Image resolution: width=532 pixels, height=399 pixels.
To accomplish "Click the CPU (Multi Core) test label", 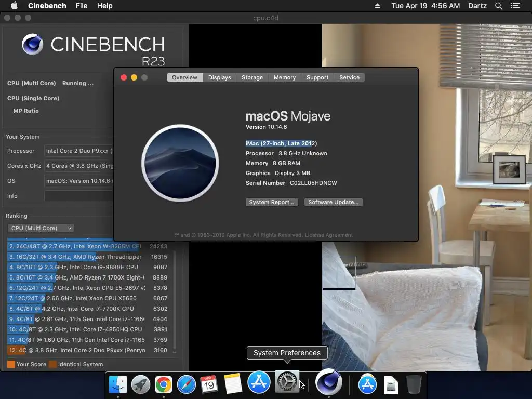I will (x=32, y=83).
